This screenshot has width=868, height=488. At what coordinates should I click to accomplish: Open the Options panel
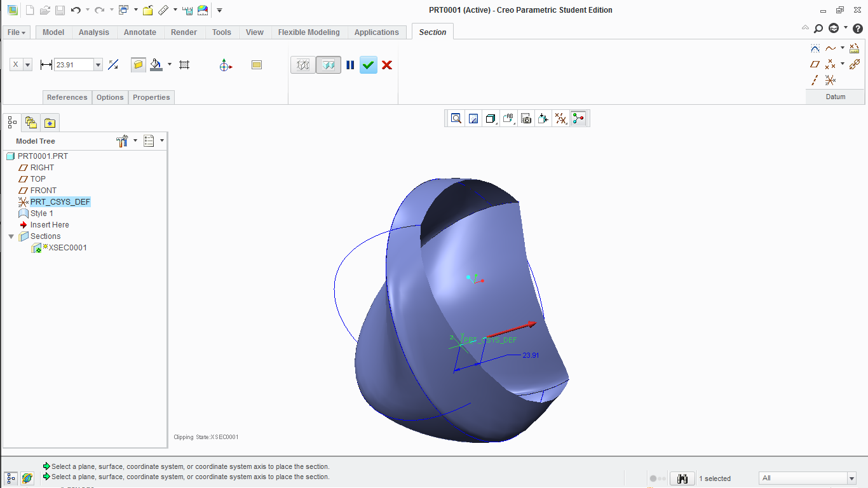point(110,97)
